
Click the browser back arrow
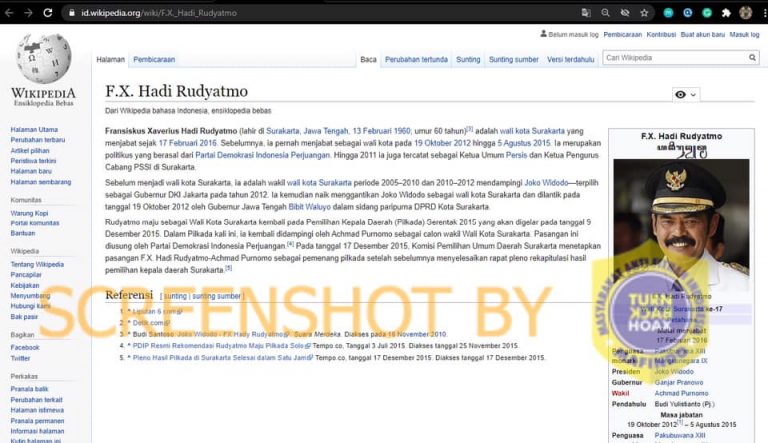[x=9, y=13]
